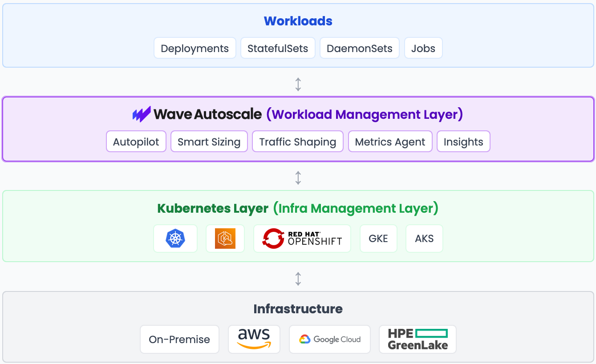
Task: Select the On-Premise infrastructure chip
Action: pyautogui.click(x=179, y=339)
